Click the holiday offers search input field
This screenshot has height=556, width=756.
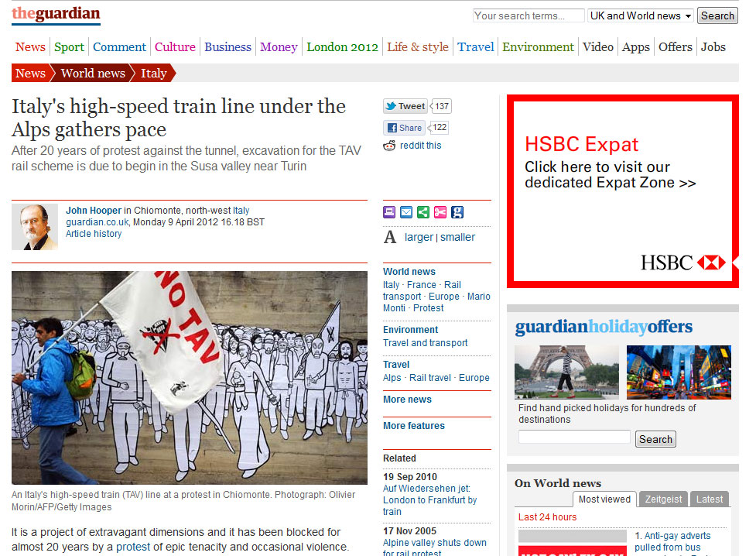pos(574,438)
